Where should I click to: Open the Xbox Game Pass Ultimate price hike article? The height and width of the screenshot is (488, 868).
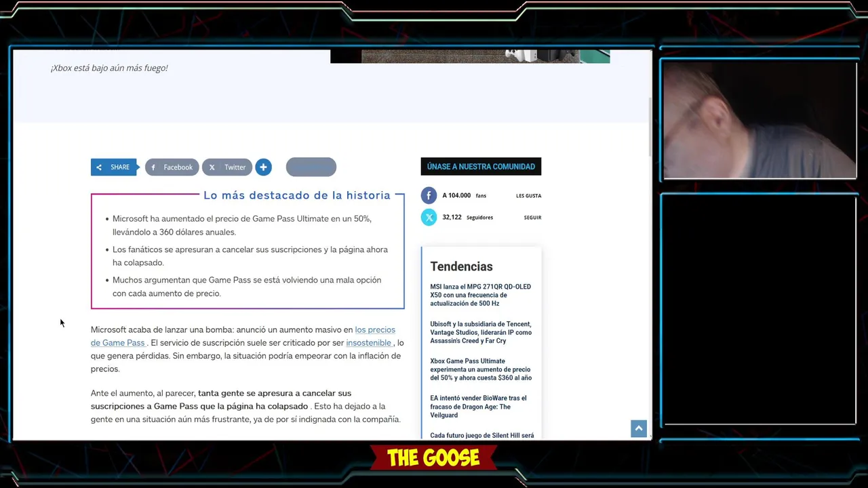tap(481, 369)
